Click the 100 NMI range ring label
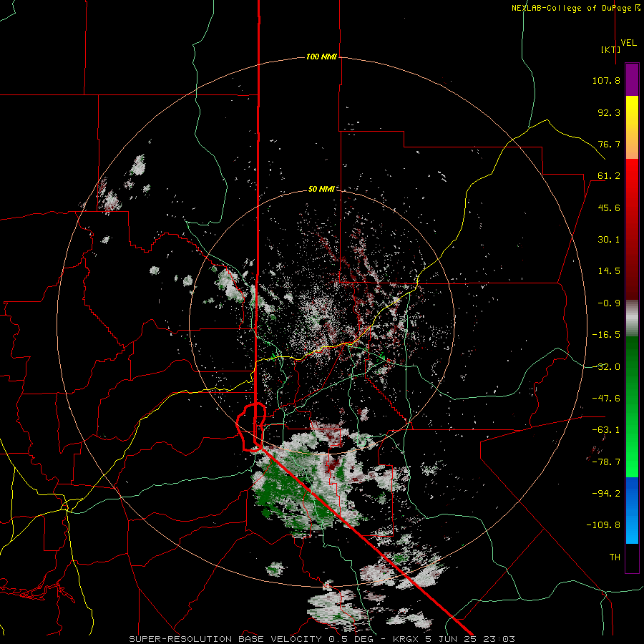 321,57
